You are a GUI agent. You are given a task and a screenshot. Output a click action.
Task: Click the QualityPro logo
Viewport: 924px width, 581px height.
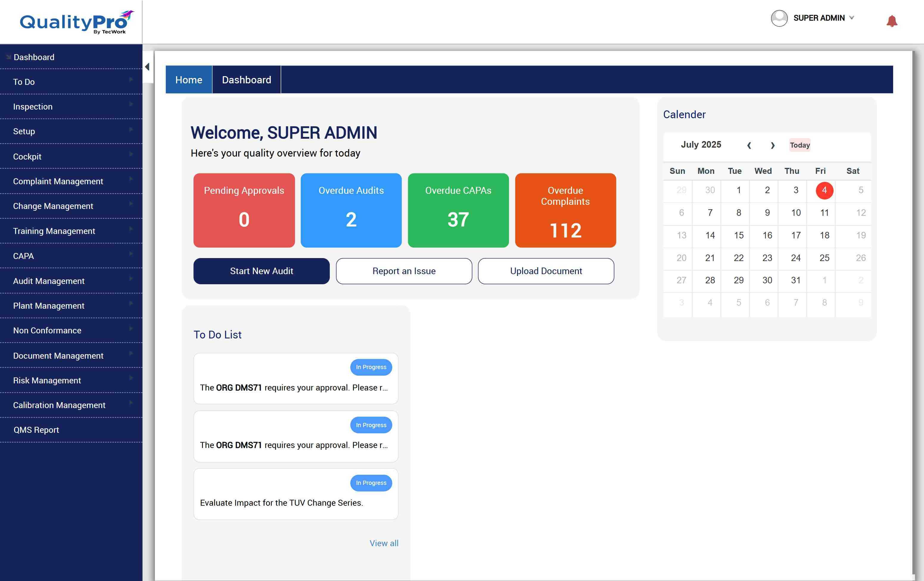(76, 22)
